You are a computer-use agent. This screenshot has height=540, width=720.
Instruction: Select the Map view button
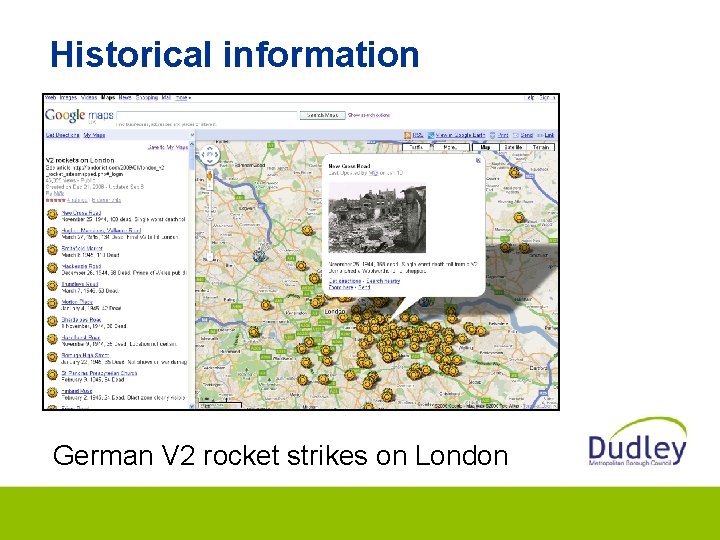[x=485, y=147]
